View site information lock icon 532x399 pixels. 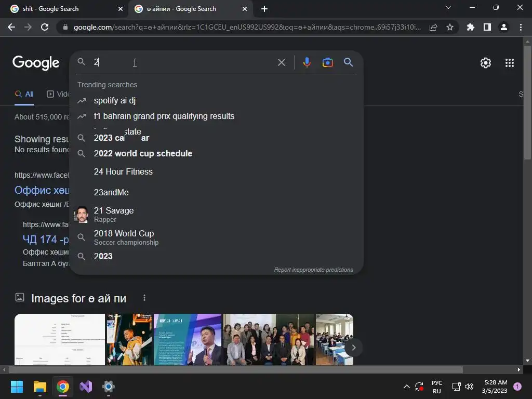tap(65, 27)
